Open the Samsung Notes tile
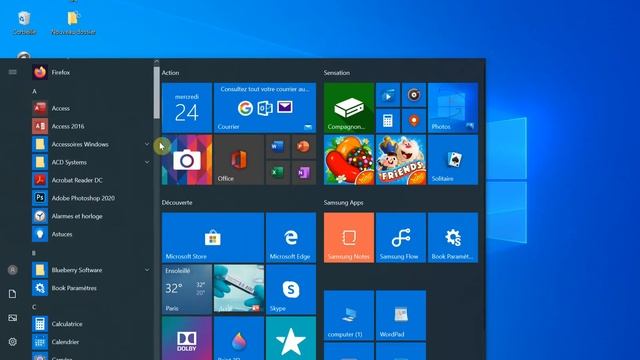This screenshot has height=360, width=640. click(349, 238)
